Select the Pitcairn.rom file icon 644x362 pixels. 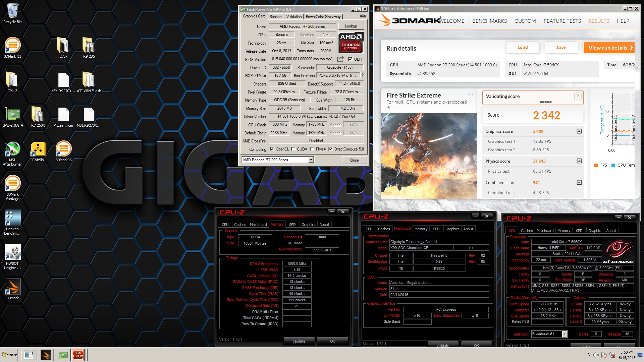[x=63, y=117]
